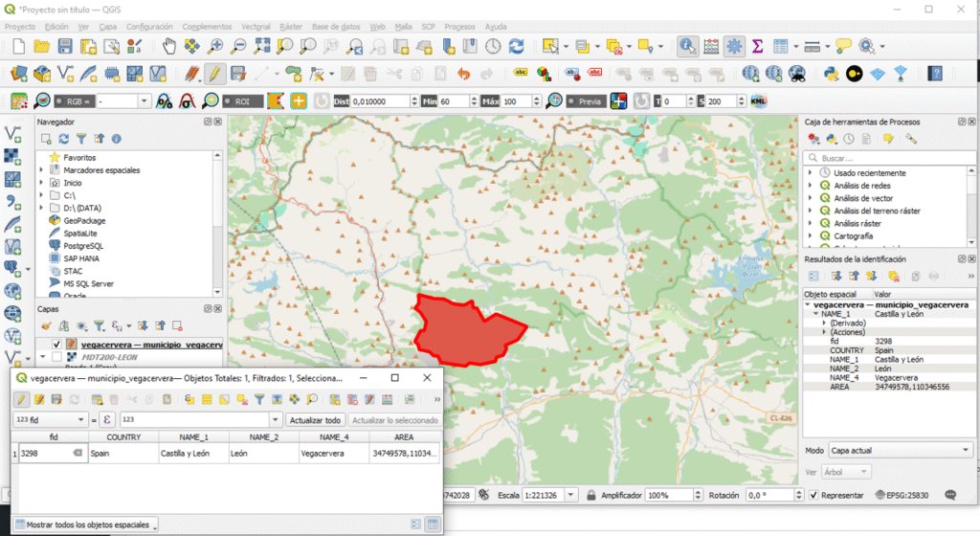Click orange plus icon in SCP toolbar
Image resolution: width=980 pixels, height=536 pixels.
click(x=299, y=101)
